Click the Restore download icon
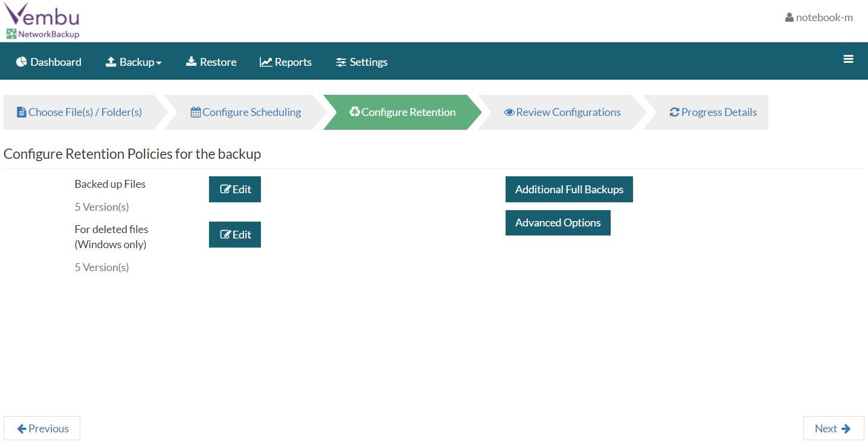 (192, 61)
